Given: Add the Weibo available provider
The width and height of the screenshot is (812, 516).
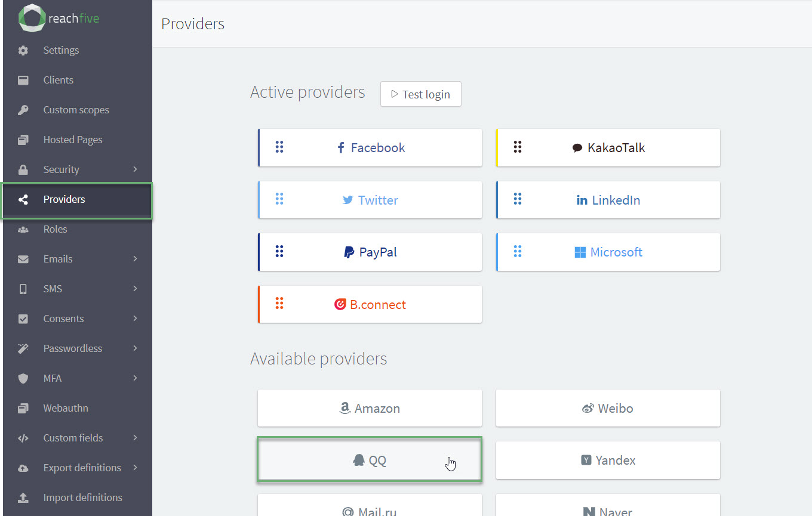Looking at the screenshot, I should click(x=608, y=408).
